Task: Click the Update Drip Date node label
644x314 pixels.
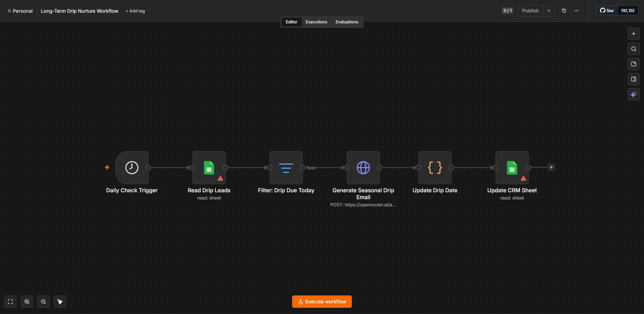Action: pos(435,190)
